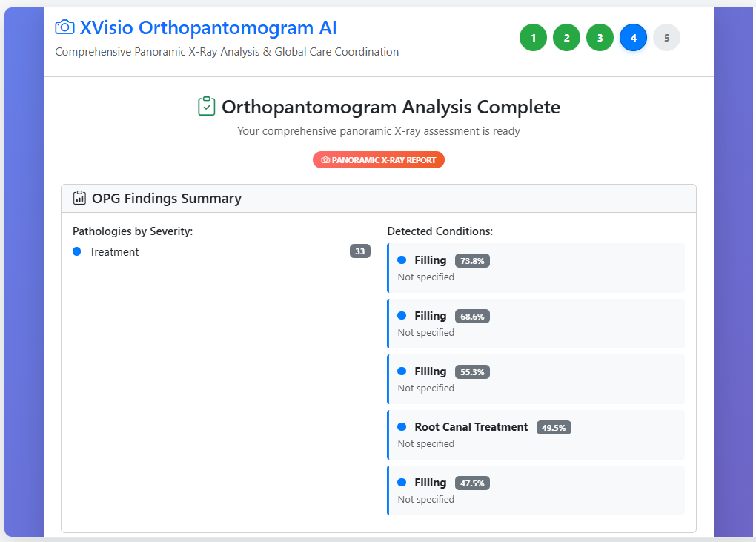Go to step 2 in progress indicator

point(566,38)
